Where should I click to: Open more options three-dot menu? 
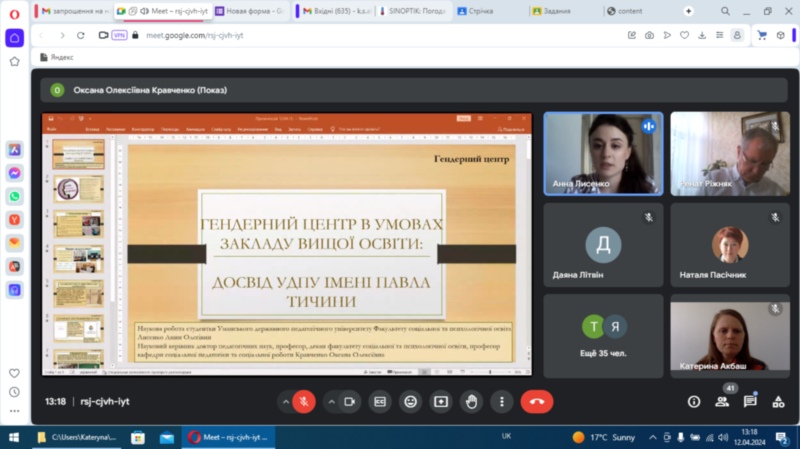[501, 401]
